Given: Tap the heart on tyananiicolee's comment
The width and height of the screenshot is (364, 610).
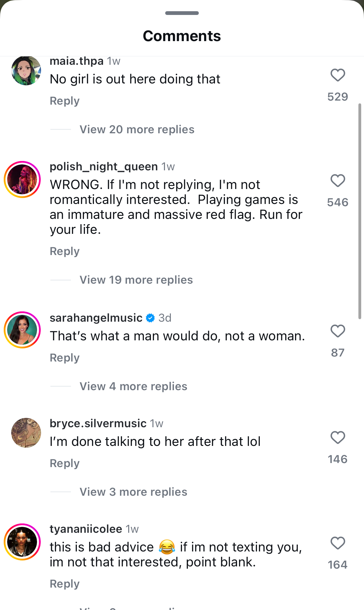Looking at the screenshot, I should click(x=338, y=543).
